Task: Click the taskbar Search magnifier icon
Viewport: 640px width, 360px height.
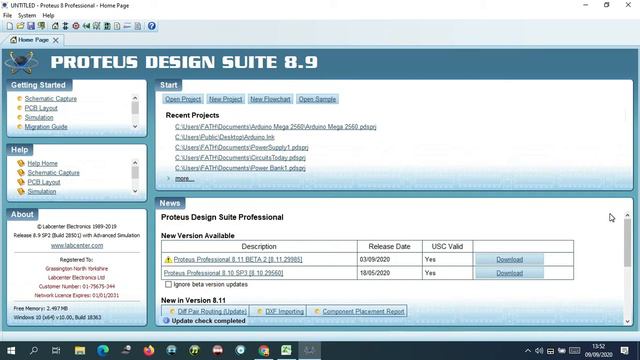Action: coord(34,351)
